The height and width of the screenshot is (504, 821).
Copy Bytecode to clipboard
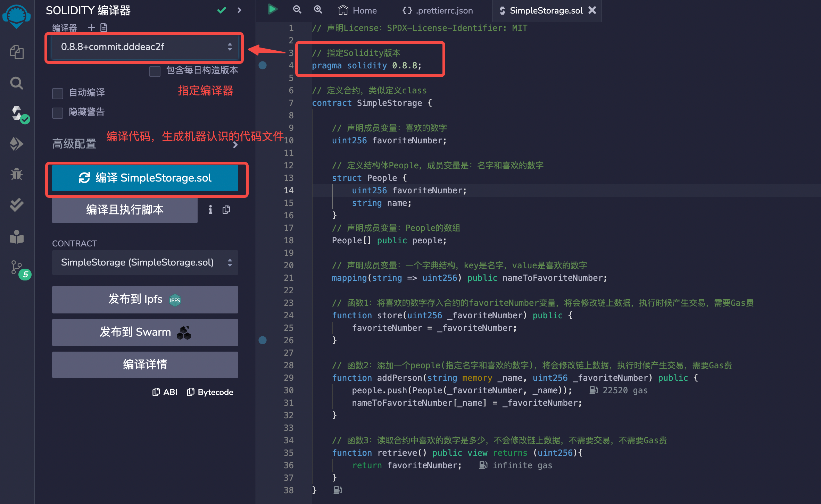click(x=210, y=392)
